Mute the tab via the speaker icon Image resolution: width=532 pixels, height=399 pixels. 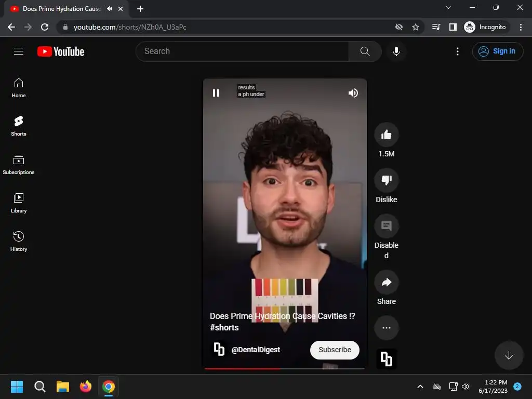click(x=109, y=9)
